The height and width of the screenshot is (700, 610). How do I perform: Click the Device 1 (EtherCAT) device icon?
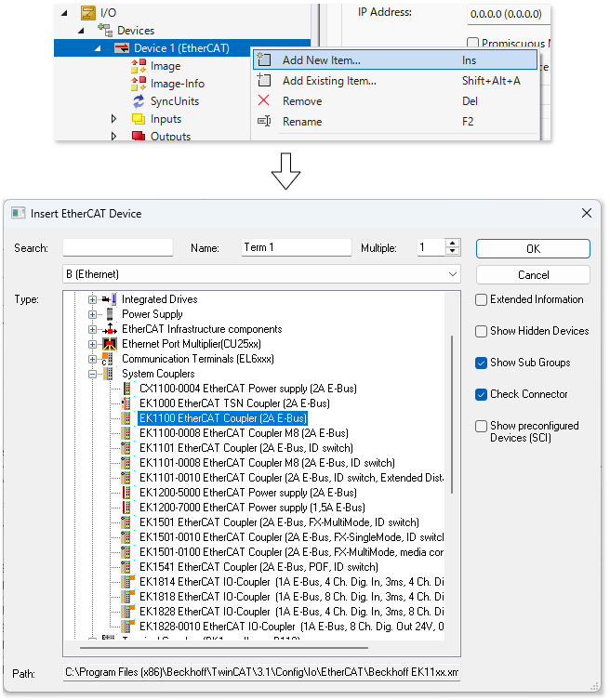(121, 48)
